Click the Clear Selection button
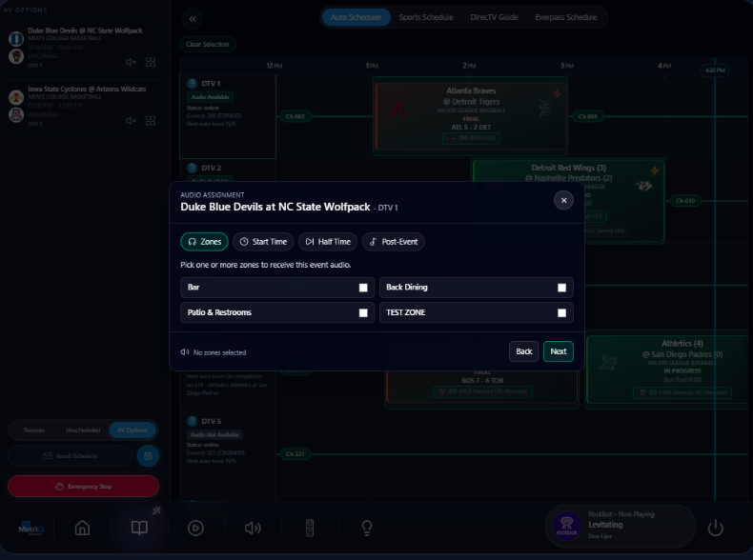The image size is (753, 560). click(208, 44)
